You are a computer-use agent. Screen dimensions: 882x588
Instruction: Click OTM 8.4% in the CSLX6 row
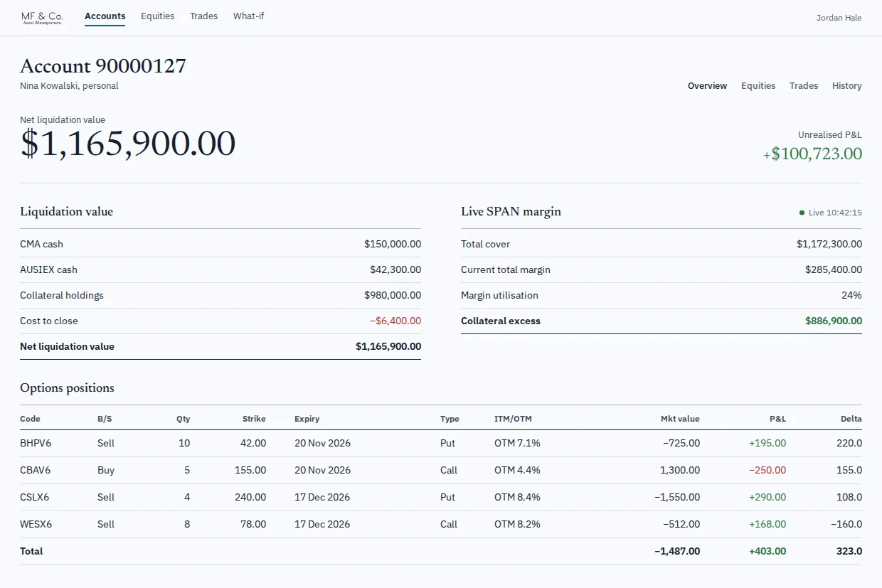(517, 497)
